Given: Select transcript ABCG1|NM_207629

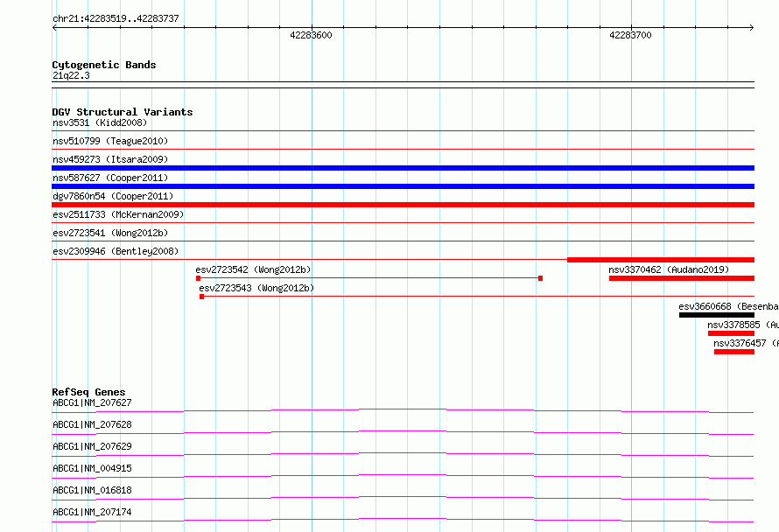Looking at the screenshot, I should click(x=92, y=446).
